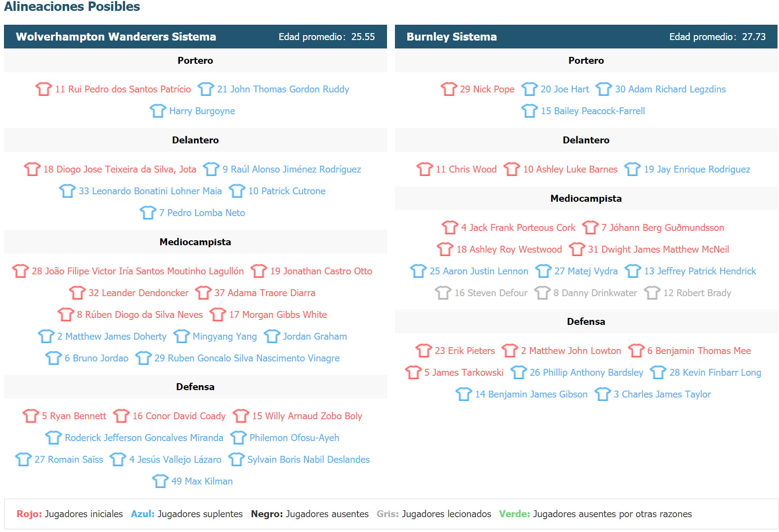Click the blue shirt icon next to John Thomas Gordon Ruddy

pos(206,89)
